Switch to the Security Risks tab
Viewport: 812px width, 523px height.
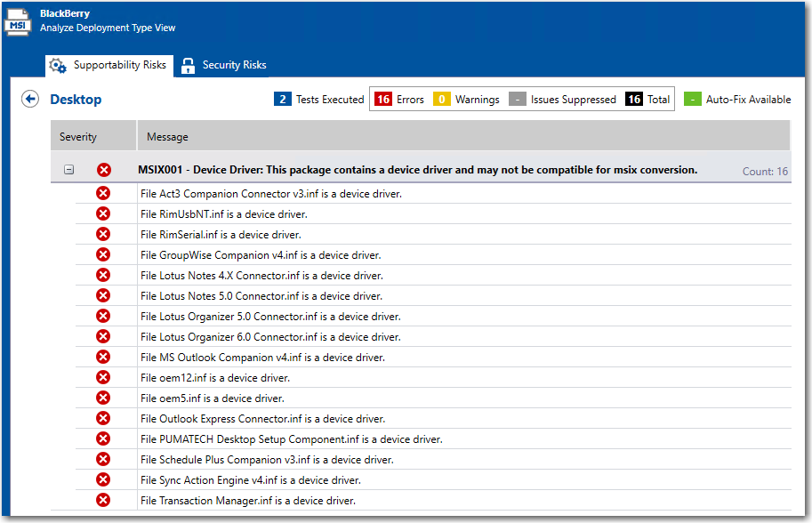[233, 65]
